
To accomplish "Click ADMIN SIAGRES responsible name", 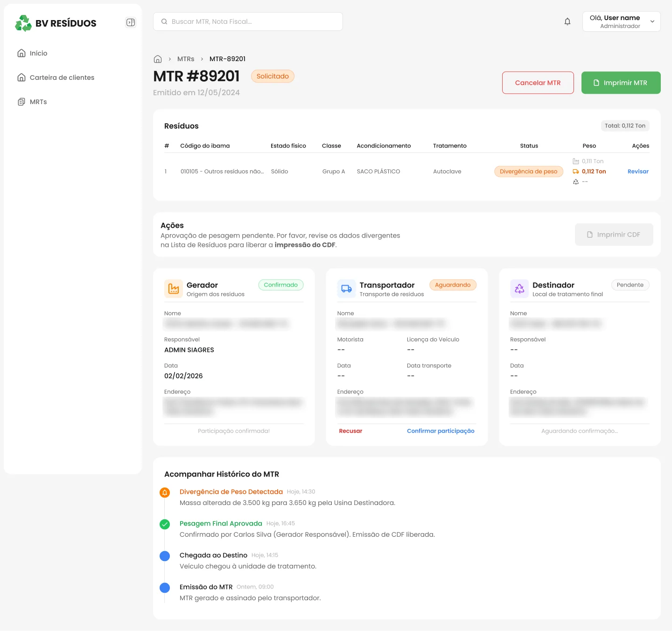I will (189, 350).
